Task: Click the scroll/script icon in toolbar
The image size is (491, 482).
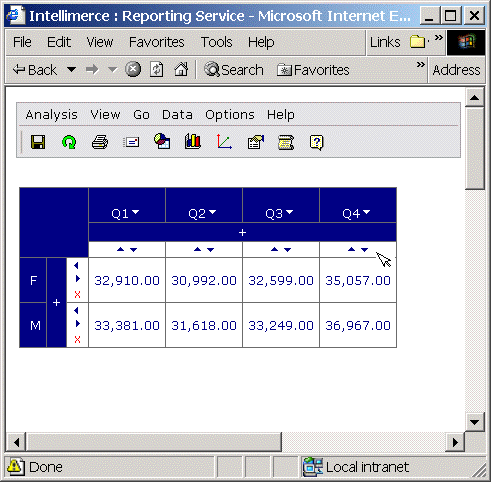Action: 286,143
